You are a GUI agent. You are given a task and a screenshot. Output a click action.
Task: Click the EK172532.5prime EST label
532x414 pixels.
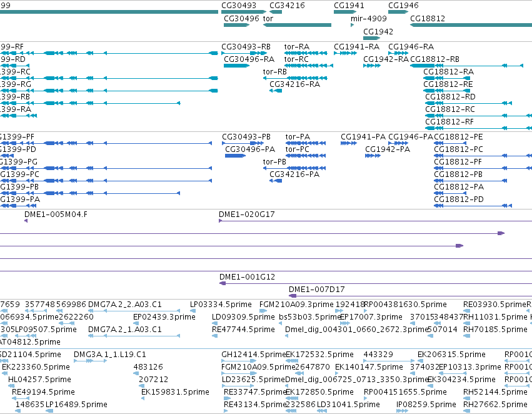[320, 355]
